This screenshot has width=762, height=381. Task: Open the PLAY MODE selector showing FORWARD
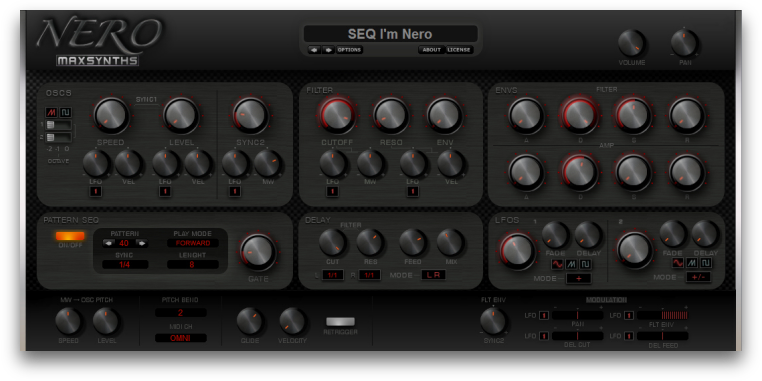tap(193, 243)
